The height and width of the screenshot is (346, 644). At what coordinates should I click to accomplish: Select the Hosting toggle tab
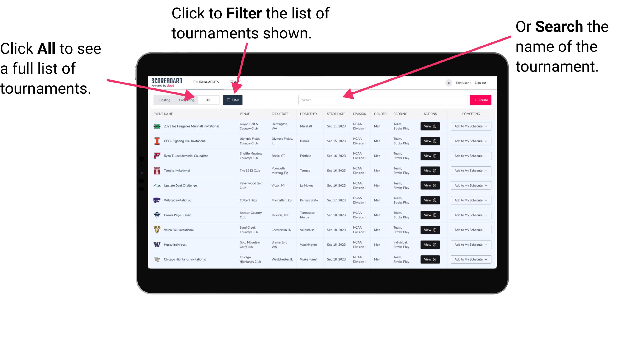163,100
